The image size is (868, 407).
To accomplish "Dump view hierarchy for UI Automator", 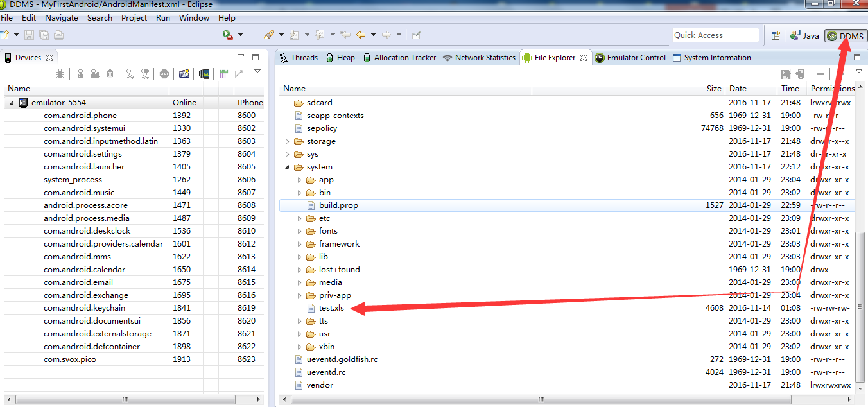I will point(204,74).
